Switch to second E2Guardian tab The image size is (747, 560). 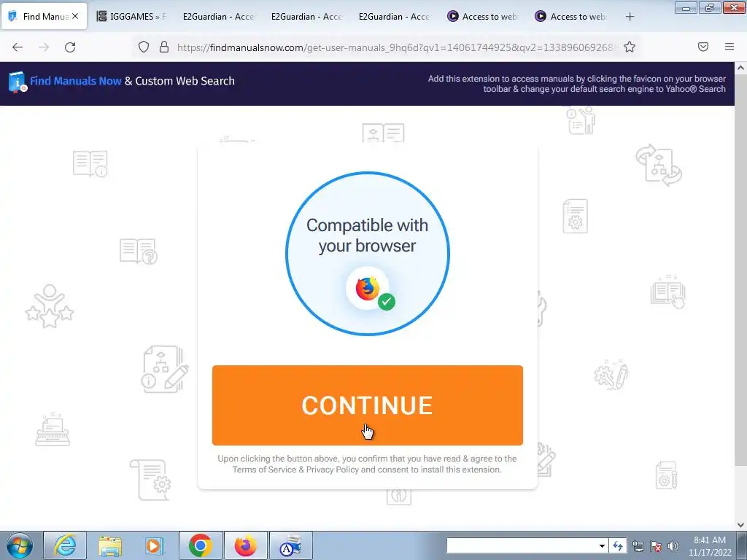click(x=306, y=17)
